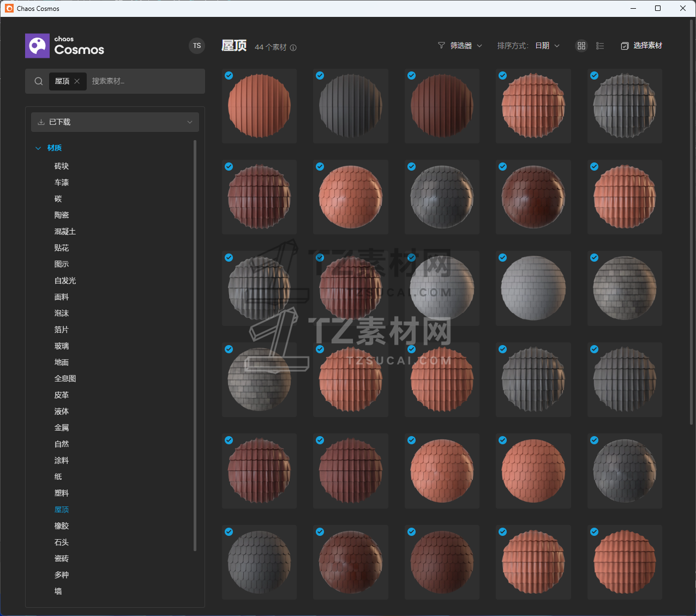Select the 陶瓷 category
Image resolution: width=696 pixels, height=616 pixels.
[62, 215]
